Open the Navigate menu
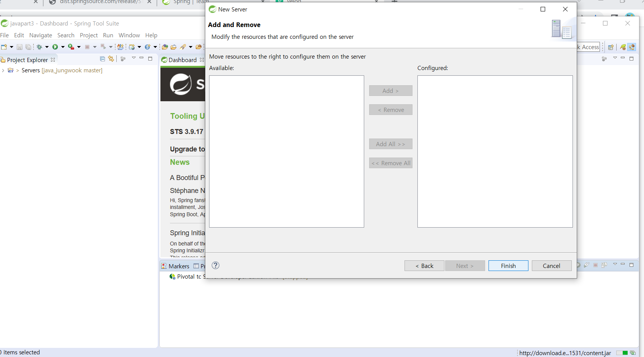Screen dimensions: 644x357 (x=41, y=35)
